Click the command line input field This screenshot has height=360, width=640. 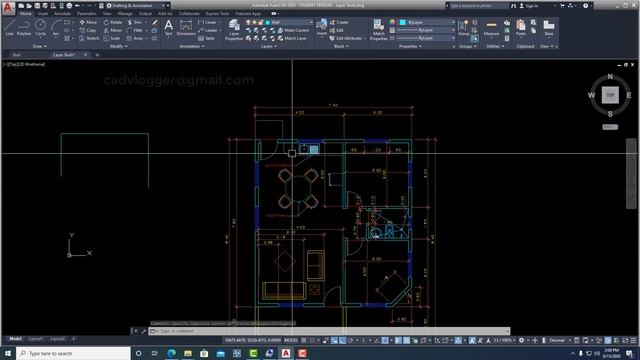pos(329,331)
